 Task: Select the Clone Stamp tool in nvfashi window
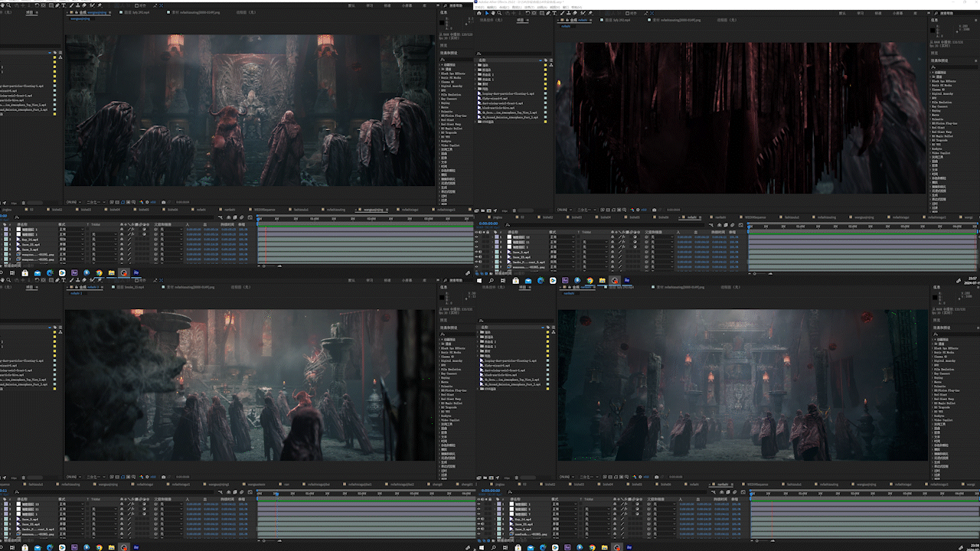pyautogui.click(x=569, y=13)
